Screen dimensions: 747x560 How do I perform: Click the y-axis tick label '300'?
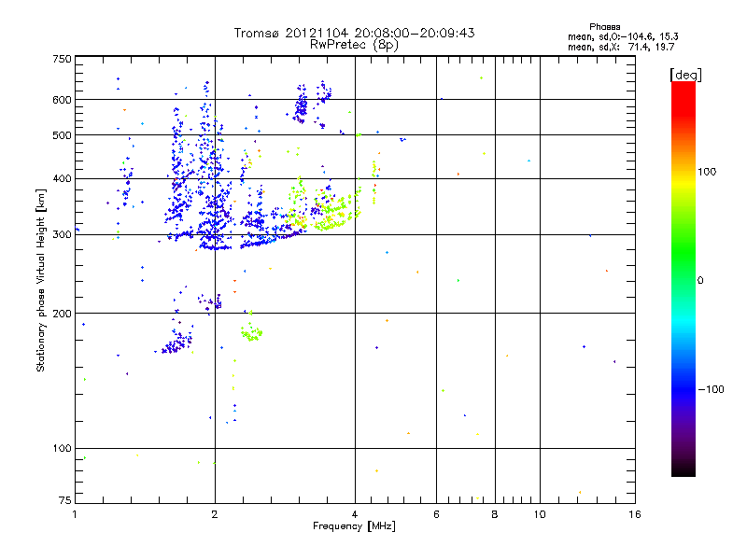[62, 235]
